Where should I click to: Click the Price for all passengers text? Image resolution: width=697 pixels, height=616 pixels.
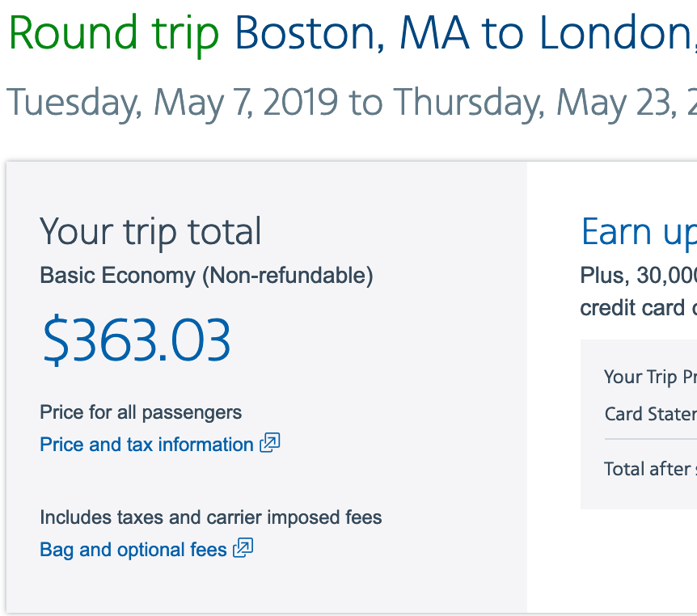(141, 412)
